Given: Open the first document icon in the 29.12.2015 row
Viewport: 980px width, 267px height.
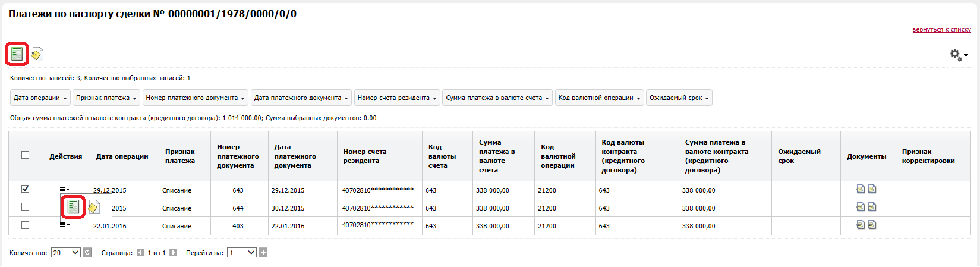Looking at the screenshot, I should coord(860,189).
